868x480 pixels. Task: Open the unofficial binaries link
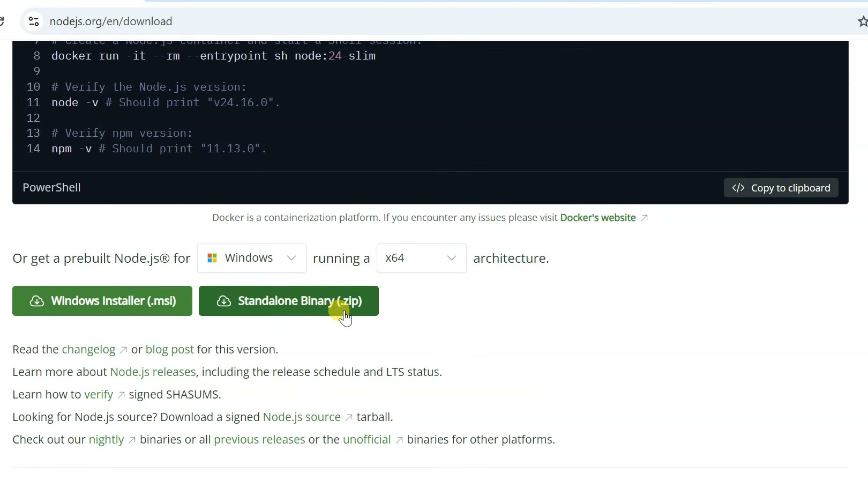click(367, 440)
